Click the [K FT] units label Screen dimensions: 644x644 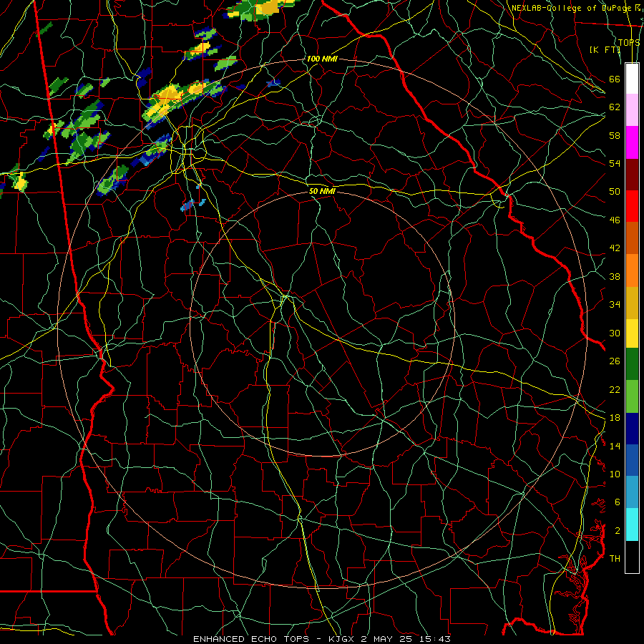(x=605, y=50)
